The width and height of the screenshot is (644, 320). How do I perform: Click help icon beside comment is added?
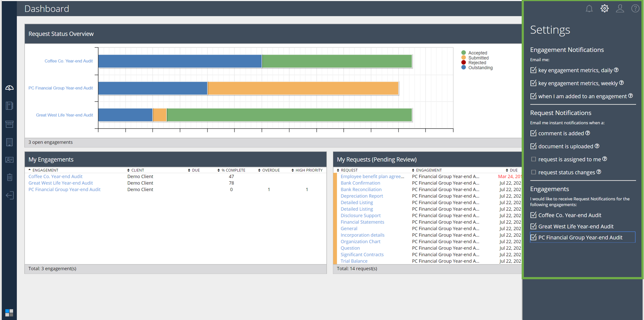pos(588,133)
